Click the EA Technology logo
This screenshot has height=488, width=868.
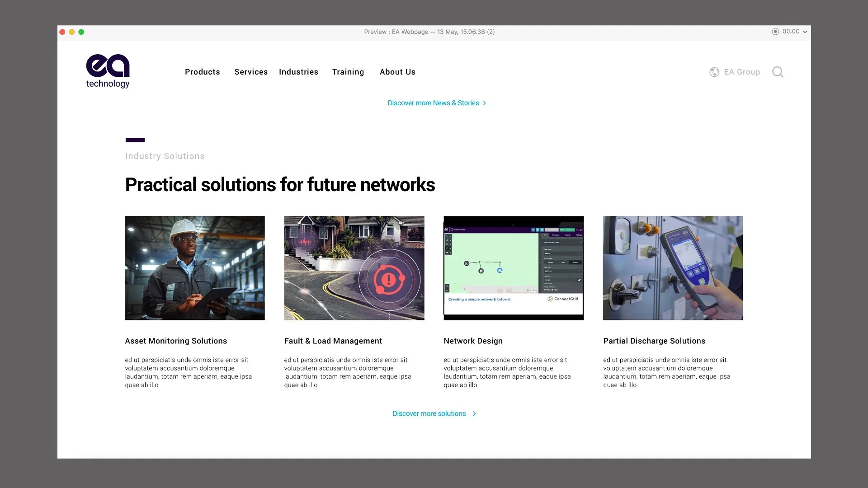click(108, 71)
